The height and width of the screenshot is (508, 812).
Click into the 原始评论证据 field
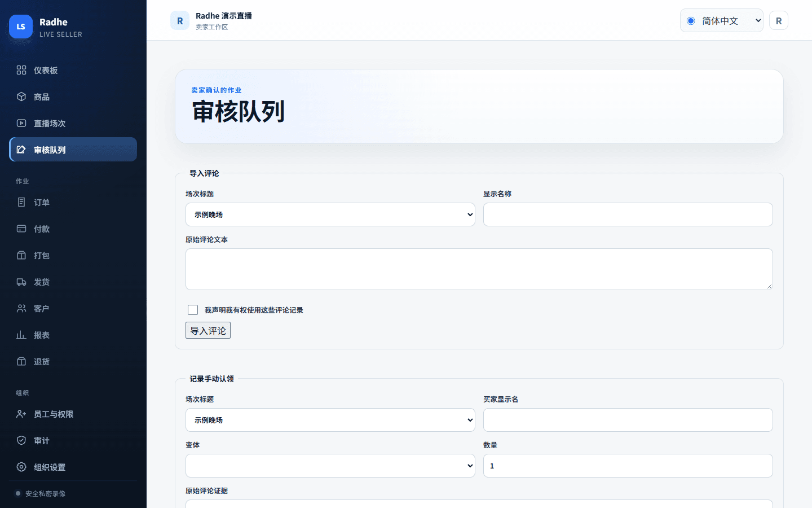(479, 503)
